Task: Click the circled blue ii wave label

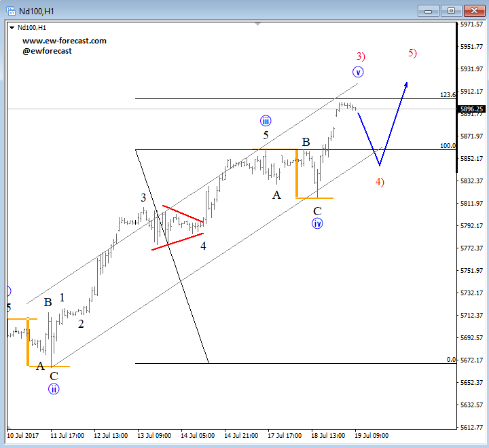Action: 54,389
